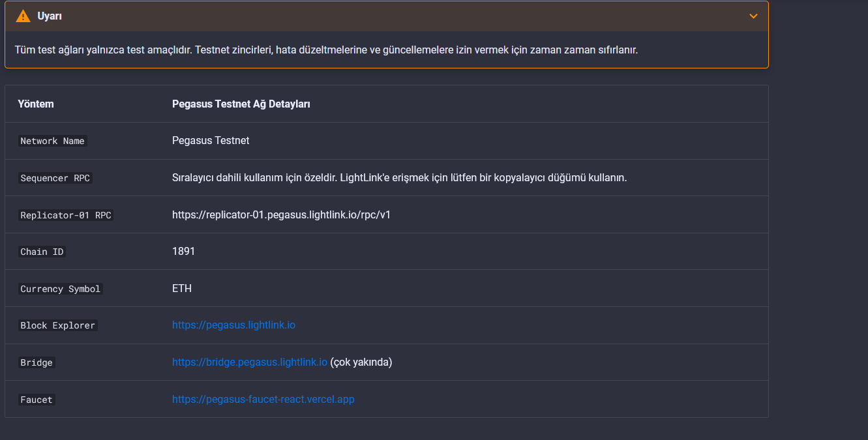This screenshot has height=440, width=868.
Task: Select the Bridge code label
Action: (x=37, y=362)
